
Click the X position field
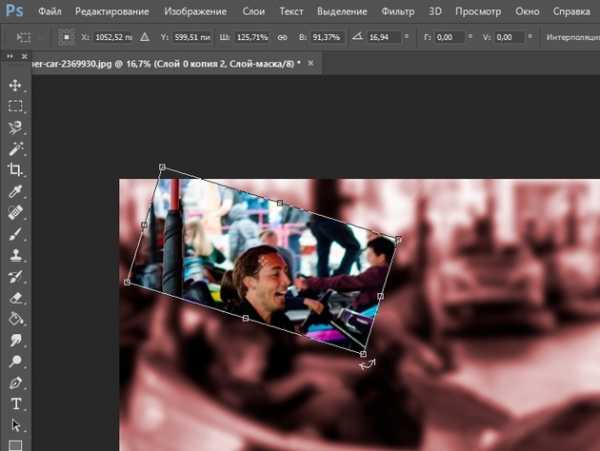(x=113, y=37)
